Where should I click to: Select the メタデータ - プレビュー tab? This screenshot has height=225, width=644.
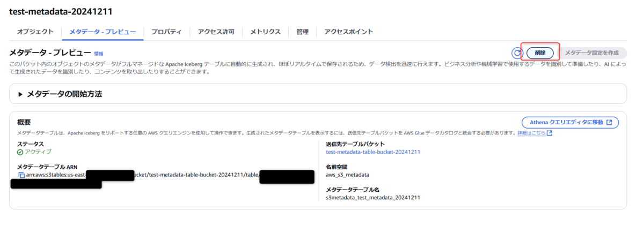103,32
